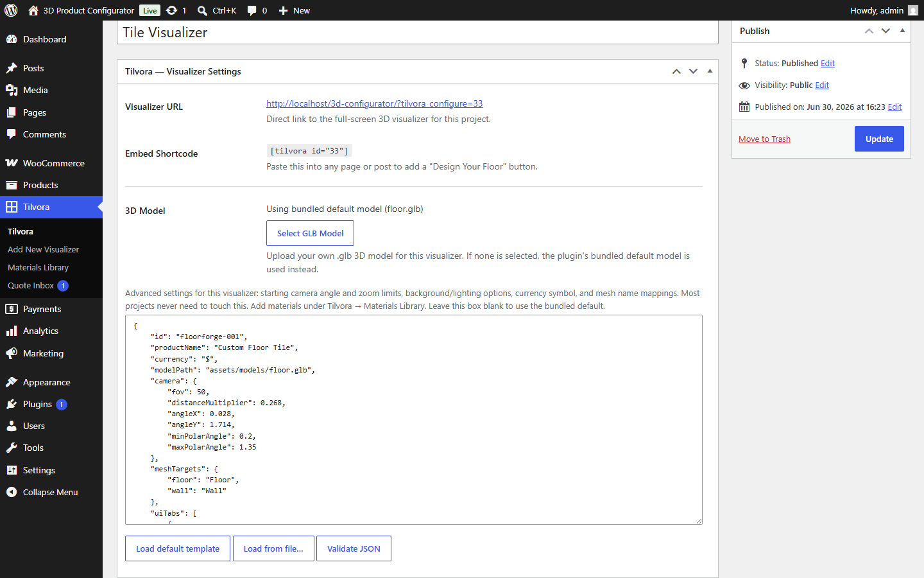Click the Dashboard gauge icon
Screen dimensions: 924x578
[12, 39]
